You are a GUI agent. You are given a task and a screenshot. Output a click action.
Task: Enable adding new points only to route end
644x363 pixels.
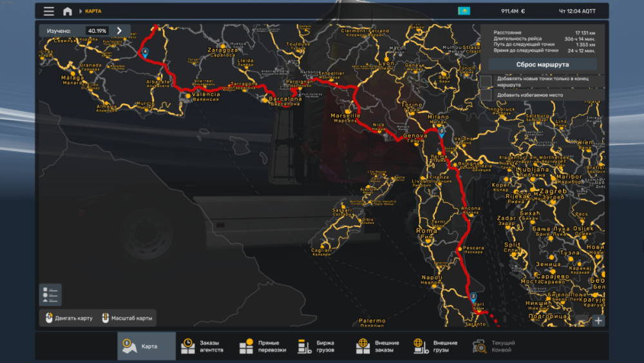pos(486,81)
